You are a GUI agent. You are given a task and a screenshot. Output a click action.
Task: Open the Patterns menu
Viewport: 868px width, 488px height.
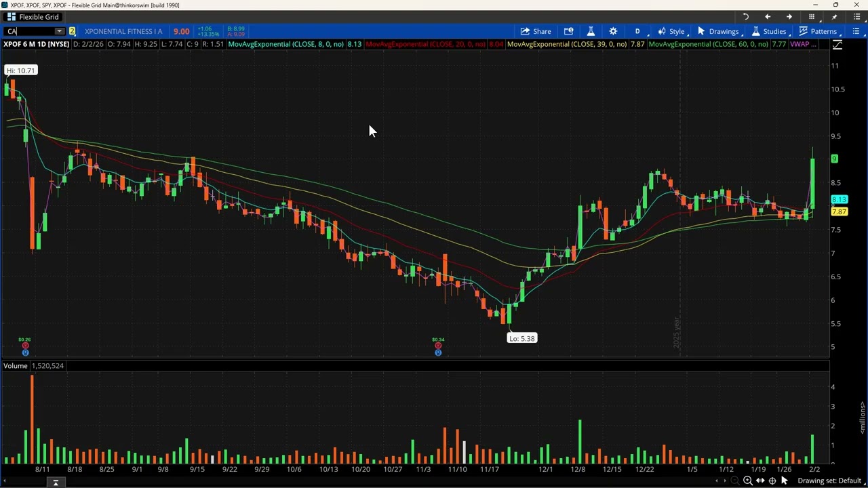818,31
